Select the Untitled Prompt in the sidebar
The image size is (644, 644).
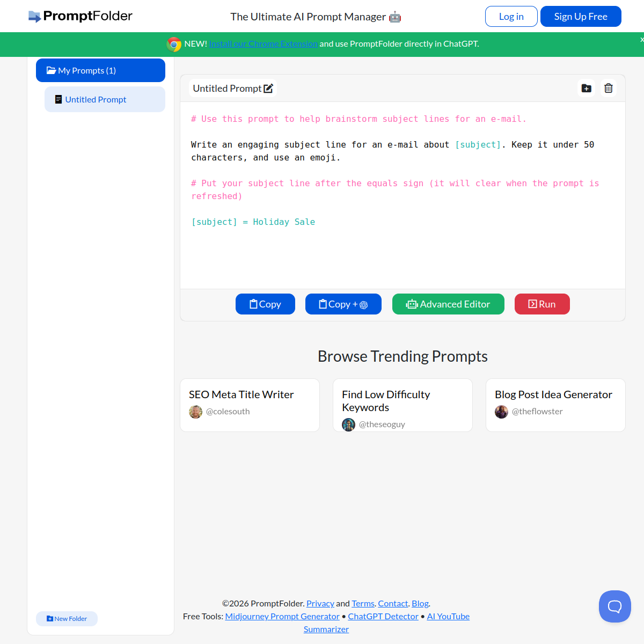pyautogui.click(x=96, y=99)
